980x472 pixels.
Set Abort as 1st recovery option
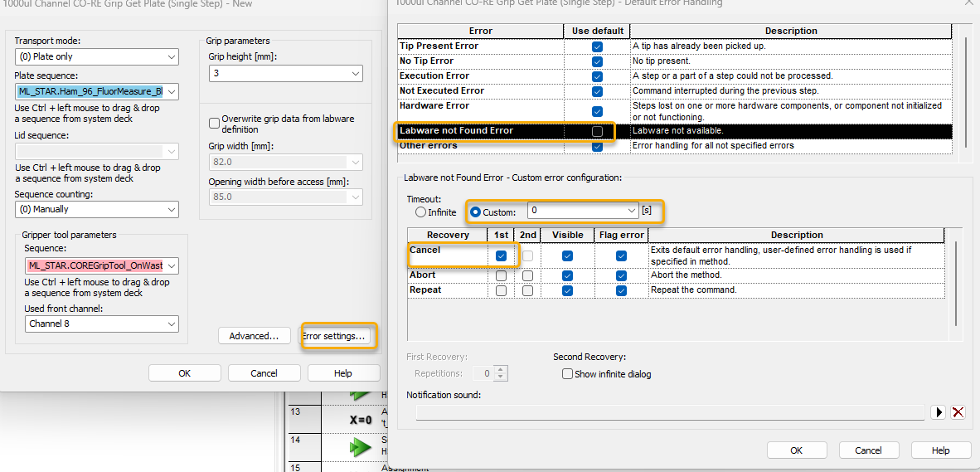tap(501, 275)
